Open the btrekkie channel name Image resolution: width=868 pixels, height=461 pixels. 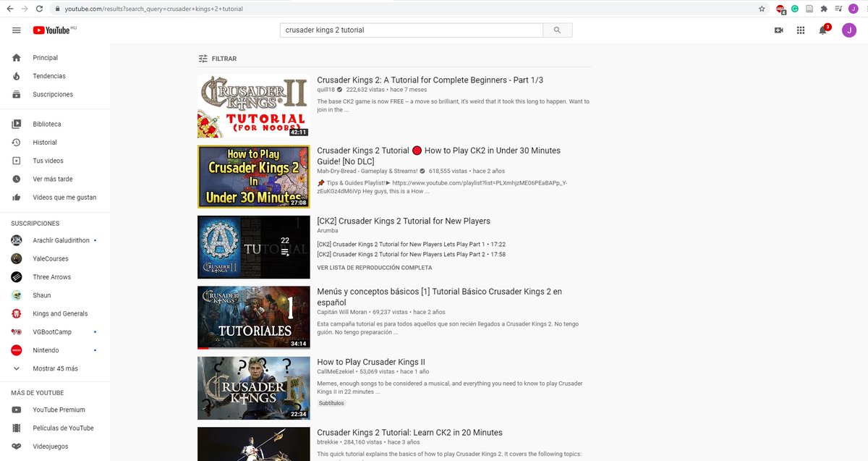tap(329, 441)
